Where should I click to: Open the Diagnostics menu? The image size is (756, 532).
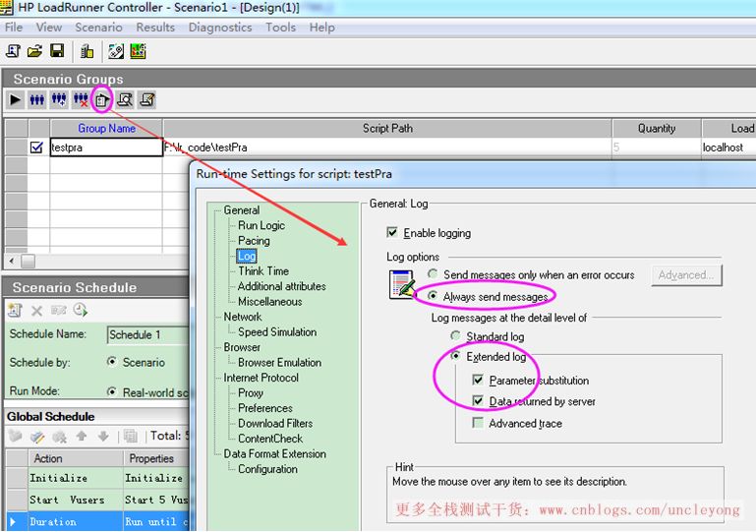220,27
